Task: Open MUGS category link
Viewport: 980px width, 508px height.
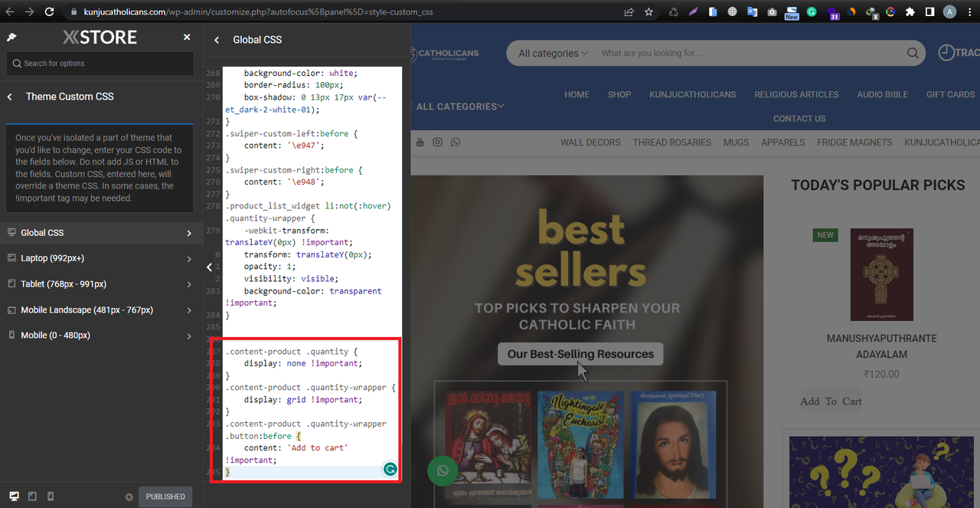Action: (x=736, y=143)
